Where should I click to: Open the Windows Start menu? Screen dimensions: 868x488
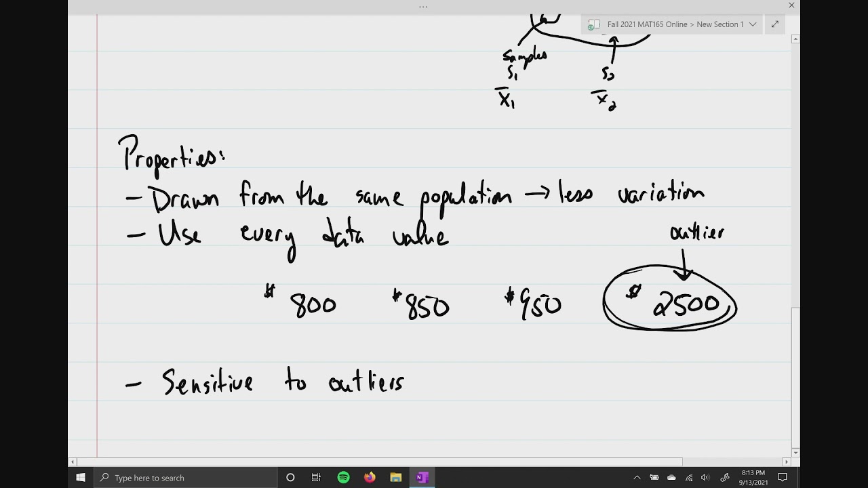click(x=81, y=478)
